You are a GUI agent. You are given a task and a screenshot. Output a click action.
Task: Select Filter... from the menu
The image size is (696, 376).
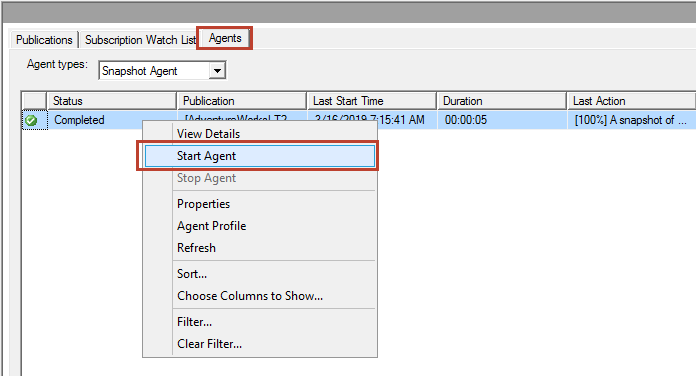click(194, 322)
